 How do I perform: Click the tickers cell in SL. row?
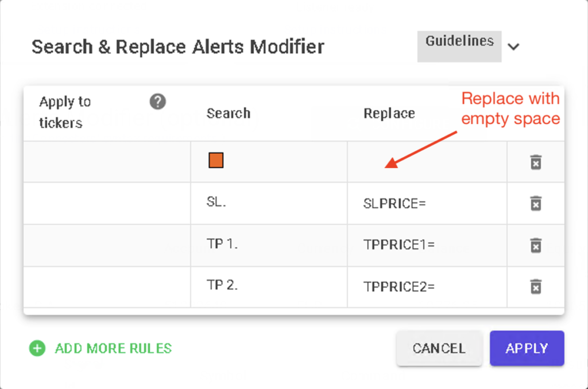coord(107,203)
